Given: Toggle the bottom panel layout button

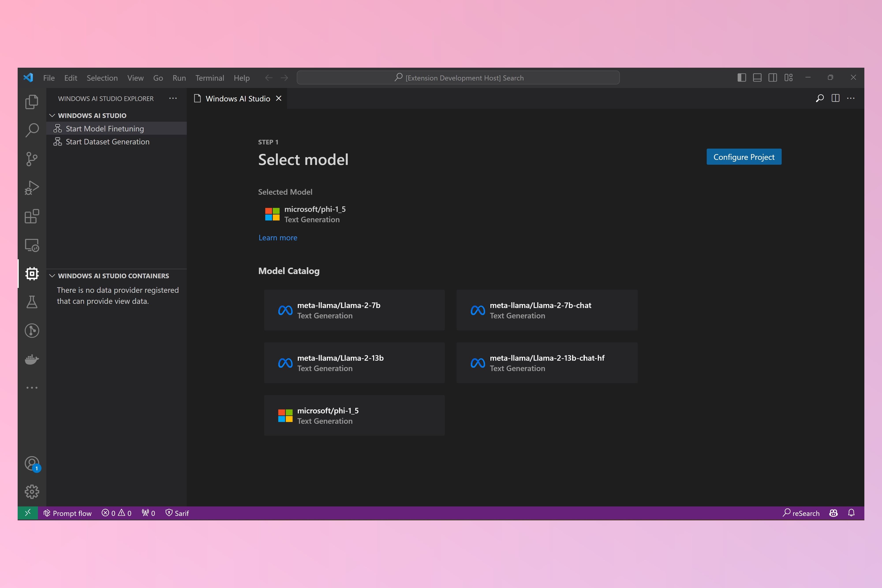Looking at the screenshot, I should [x=757, y=78].
